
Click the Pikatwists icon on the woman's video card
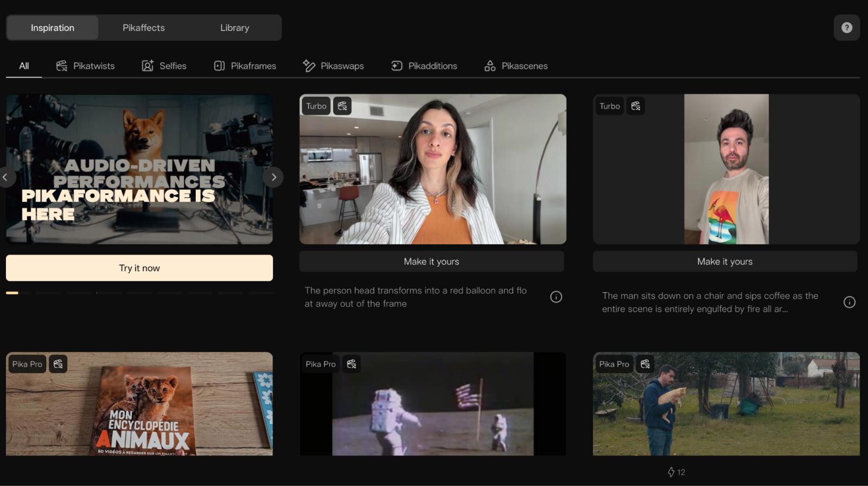[x=342, y=106]
